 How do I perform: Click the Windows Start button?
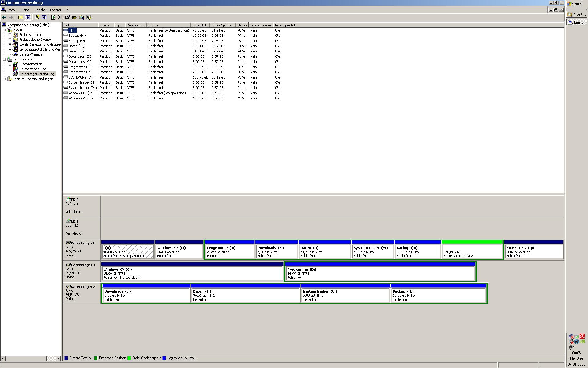point(574,4)
